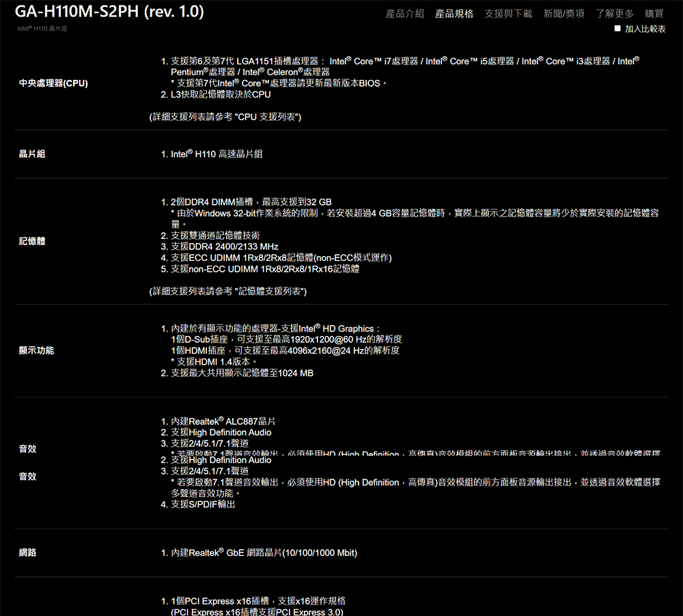Click the 1個PCI Express x16插槽 line
This screenshot has width=683, height=616.
pos(258,601)
